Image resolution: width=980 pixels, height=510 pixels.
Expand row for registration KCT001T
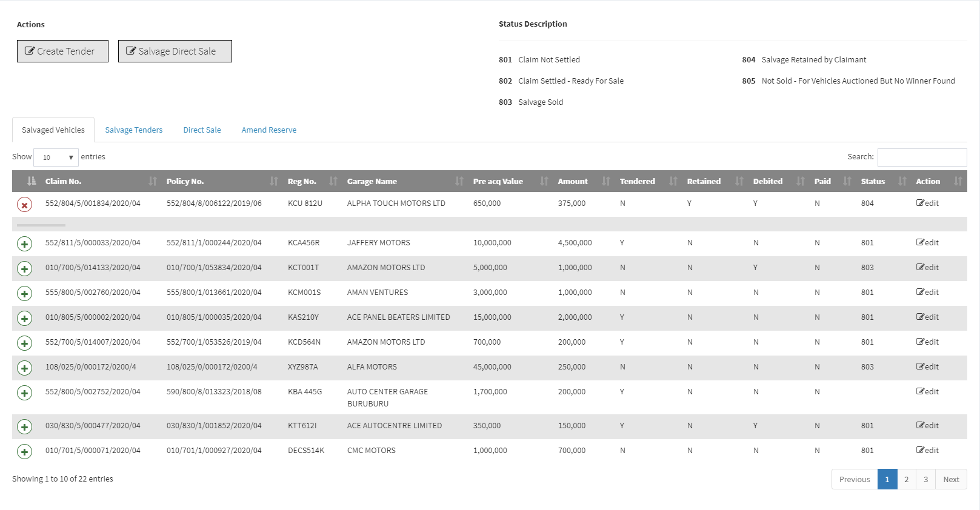coord(24,269)
